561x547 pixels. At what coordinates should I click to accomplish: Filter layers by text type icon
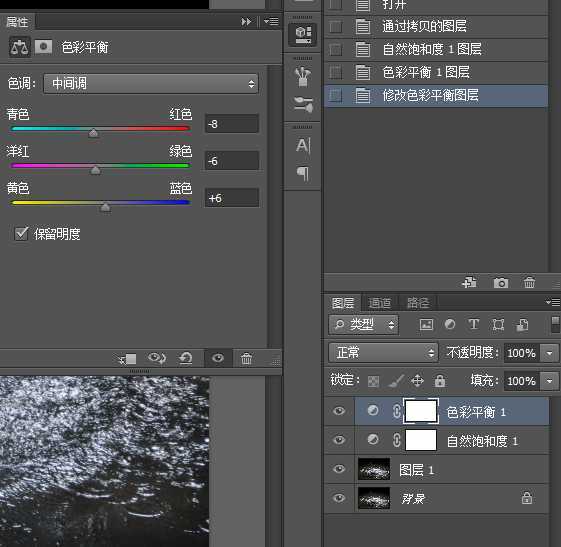(473, 324)
